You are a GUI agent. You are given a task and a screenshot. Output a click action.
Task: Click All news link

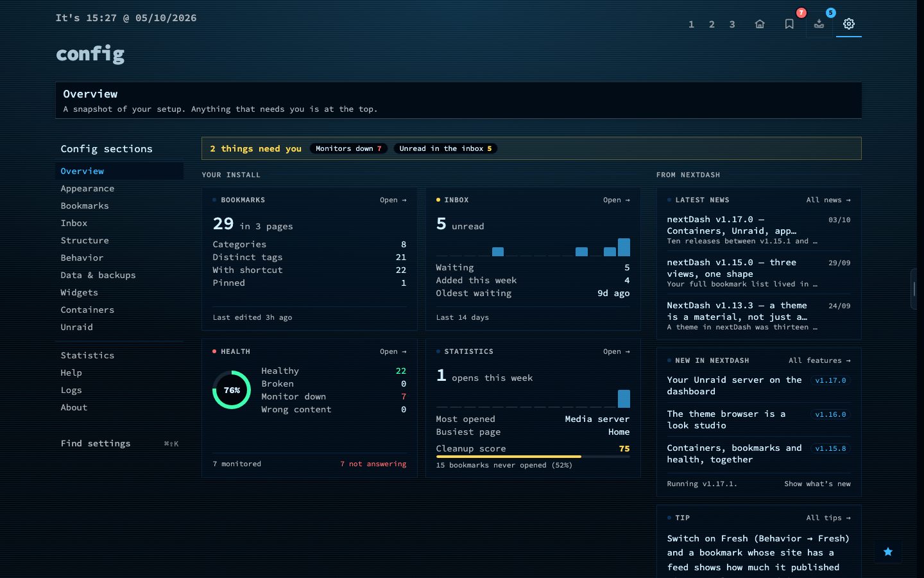(x=828, y=200)
